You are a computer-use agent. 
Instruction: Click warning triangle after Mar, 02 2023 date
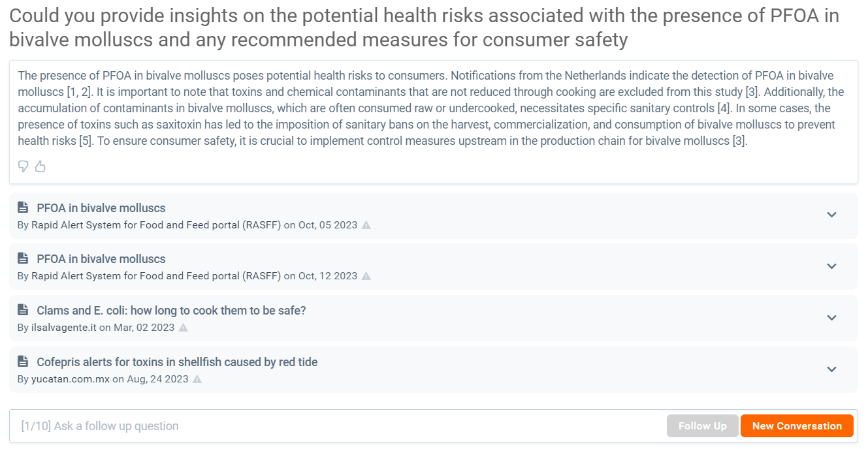[x=184, y=328]
